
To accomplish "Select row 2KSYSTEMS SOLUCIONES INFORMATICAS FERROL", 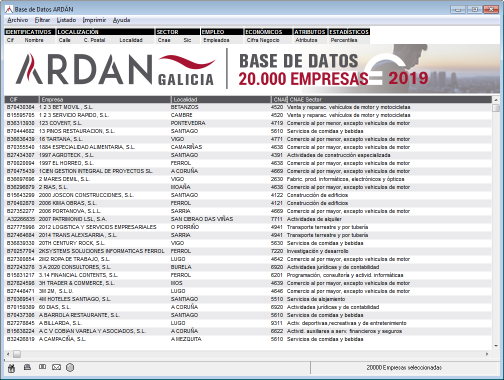I will tap(248, 251).
